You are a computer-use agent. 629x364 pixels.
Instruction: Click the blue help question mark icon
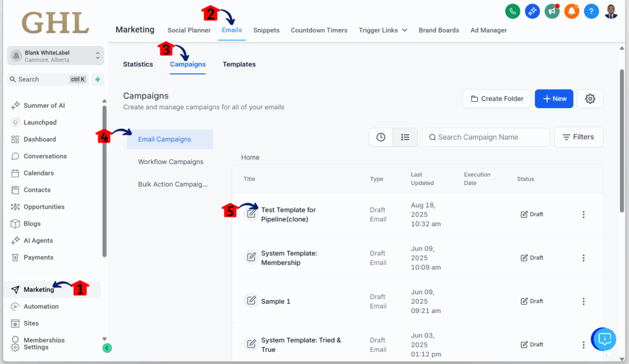pos(592,11)
